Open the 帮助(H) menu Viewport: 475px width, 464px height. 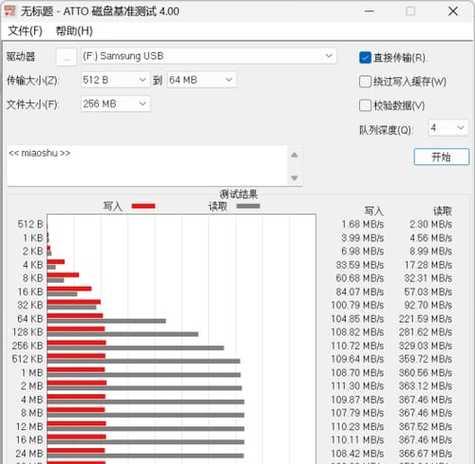(x=74, y=31)
